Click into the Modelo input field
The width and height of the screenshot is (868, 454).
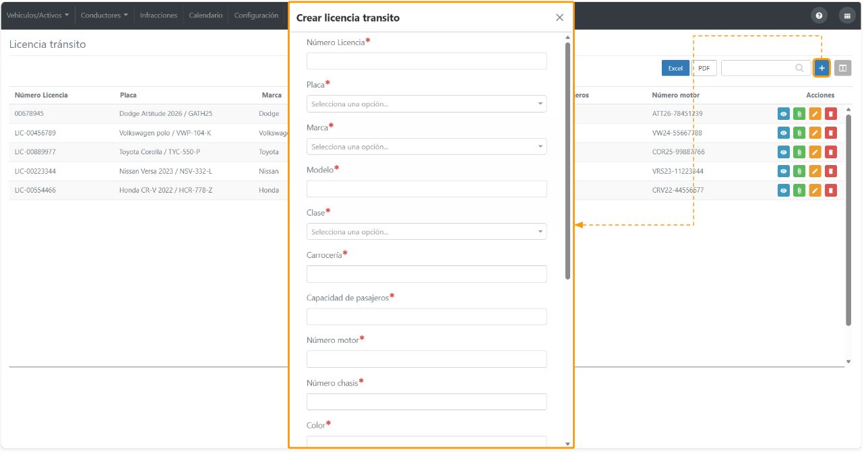427,189
